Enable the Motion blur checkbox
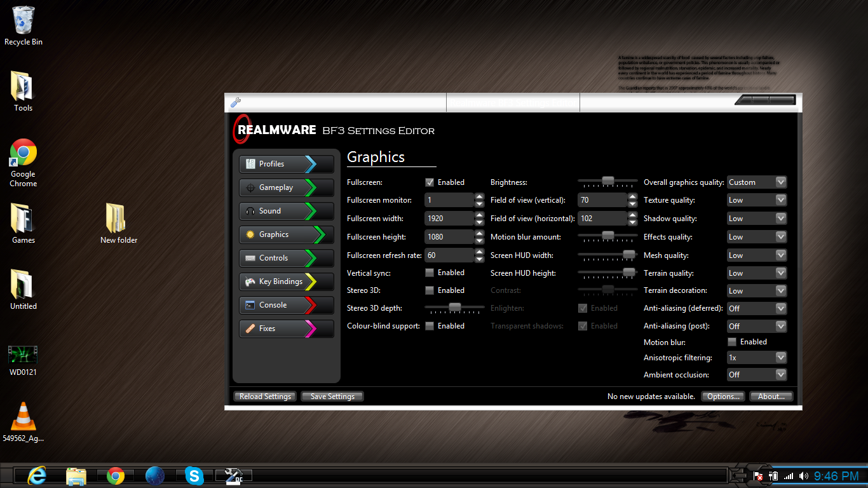 click(x=732, y=342)
